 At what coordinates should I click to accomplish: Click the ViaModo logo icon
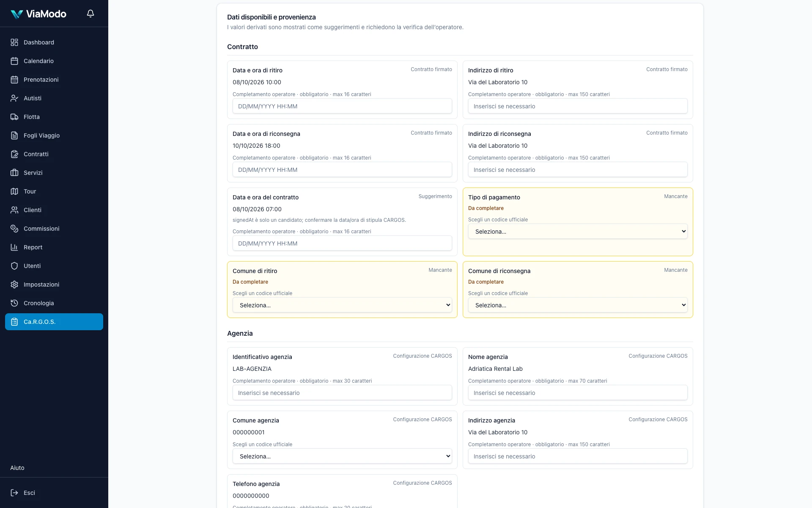[x=16, y=14]
